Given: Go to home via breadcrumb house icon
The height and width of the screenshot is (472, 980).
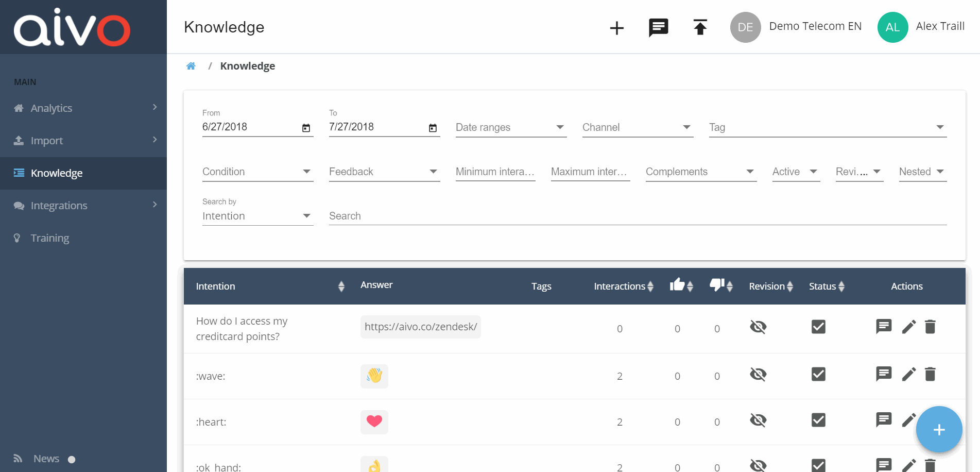Looking at the screenshot, I should (x=191, y=66).
